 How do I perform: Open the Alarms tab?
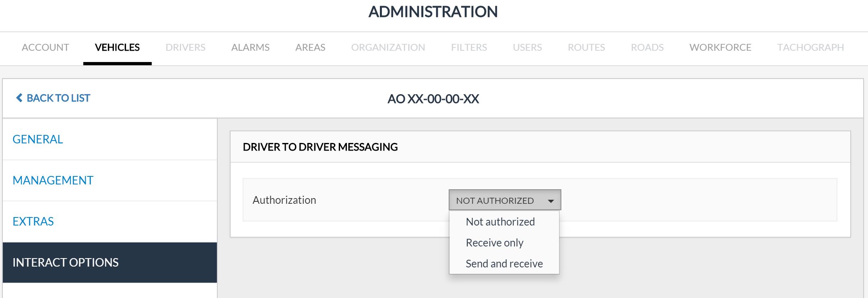tap(250, 48)
